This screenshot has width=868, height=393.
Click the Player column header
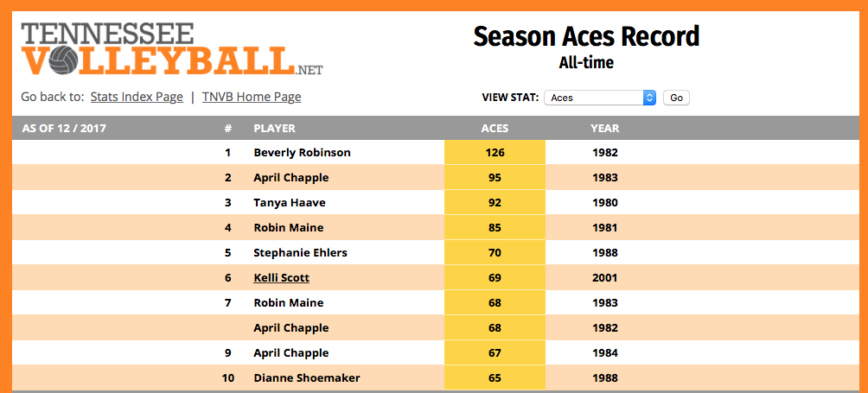[x=274, y=129]
